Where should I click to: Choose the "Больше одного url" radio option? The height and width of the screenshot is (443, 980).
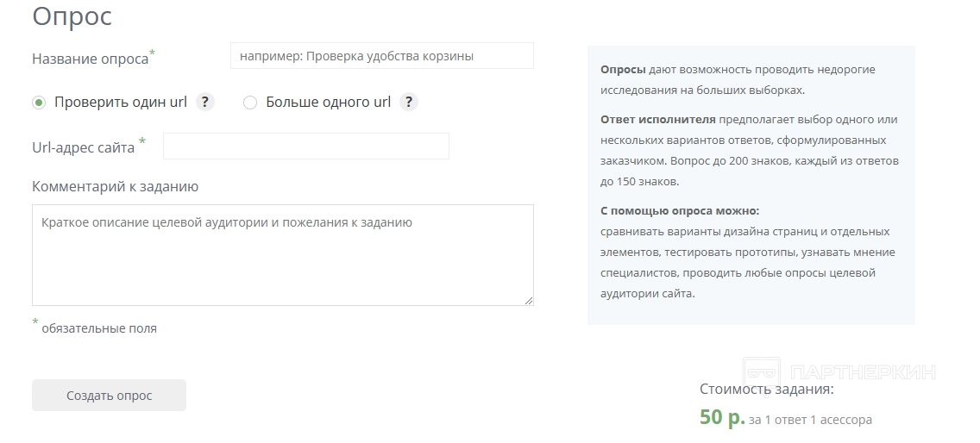point(250,103)
